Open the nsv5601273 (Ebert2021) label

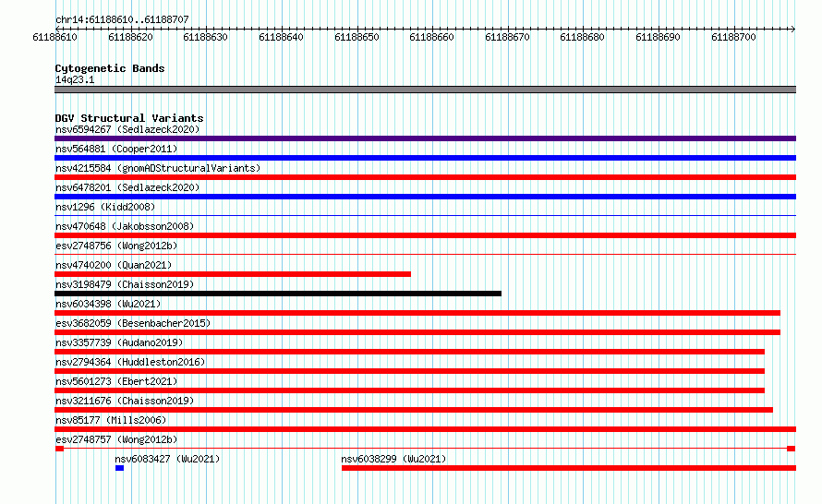(116, 381)
